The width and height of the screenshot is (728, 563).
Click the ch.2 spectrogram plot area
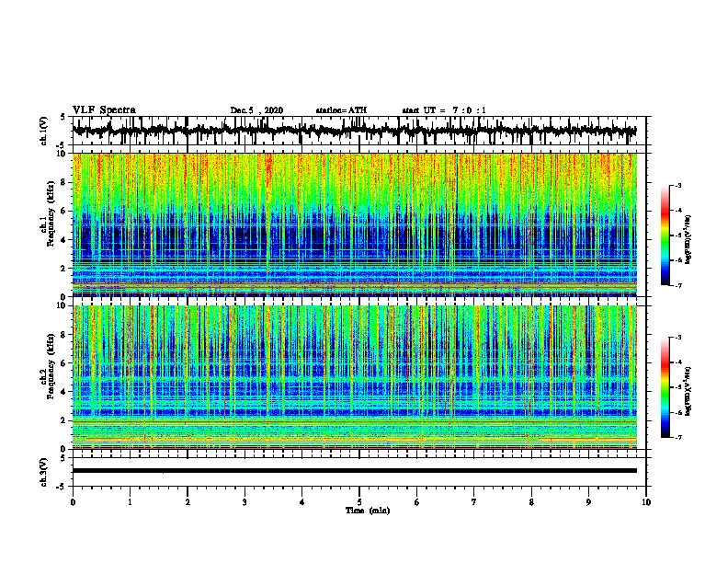(354, 377)
